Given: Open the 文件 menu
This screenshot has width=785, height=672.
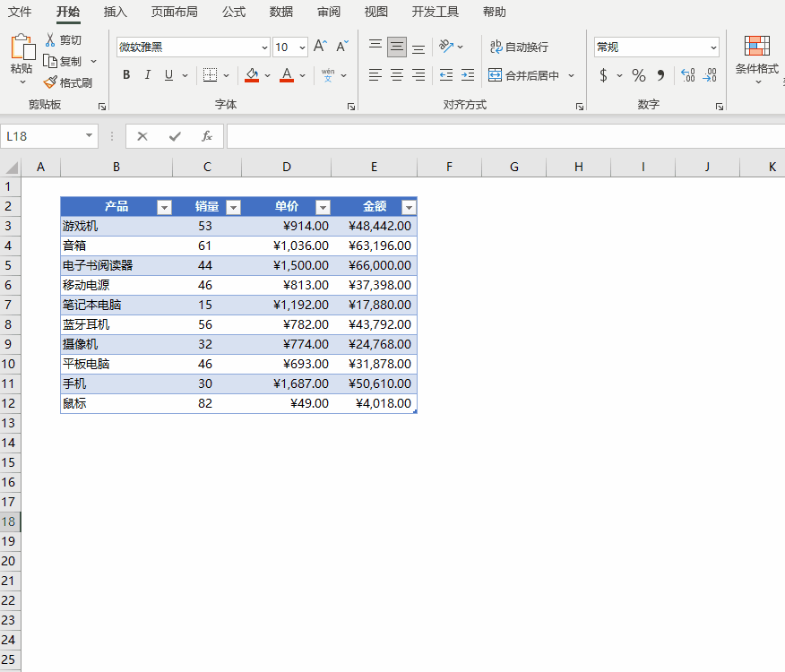Looking at the screenshot, I should point(20,12).
